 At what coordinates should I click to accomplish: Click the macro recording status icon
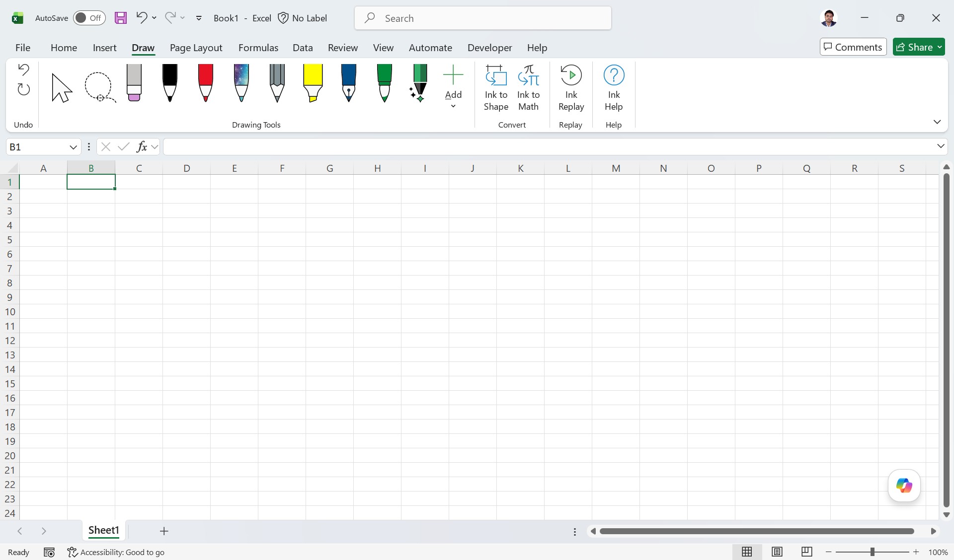pos(49,552)
